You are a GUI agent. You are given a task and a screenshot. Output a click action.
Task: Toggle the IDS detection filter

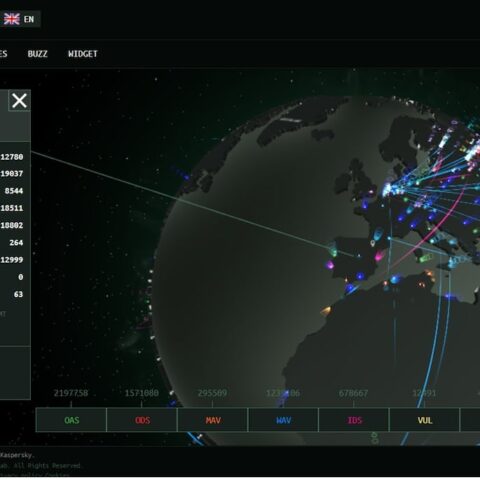point(354,420)
